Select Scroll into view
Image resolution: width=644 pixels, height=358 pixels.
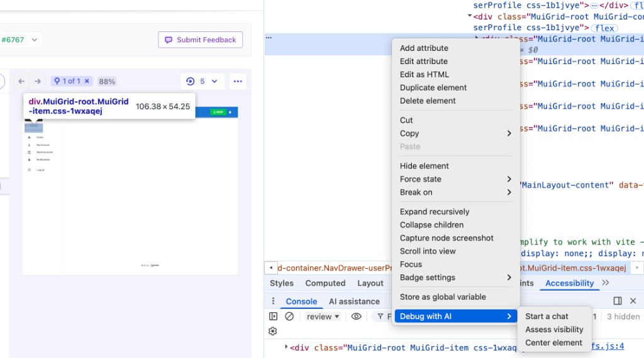pyautogui.click(x=428, y=251)
